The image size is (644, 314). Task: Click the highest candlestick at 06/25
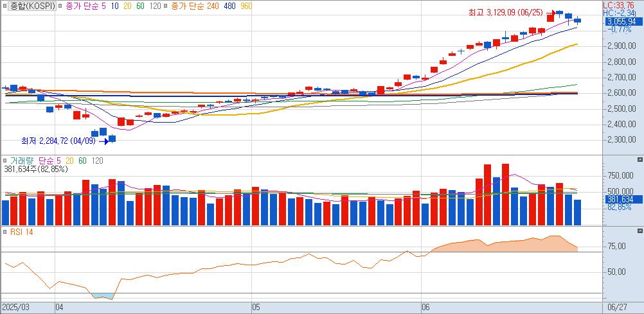[x=559, y=13]
